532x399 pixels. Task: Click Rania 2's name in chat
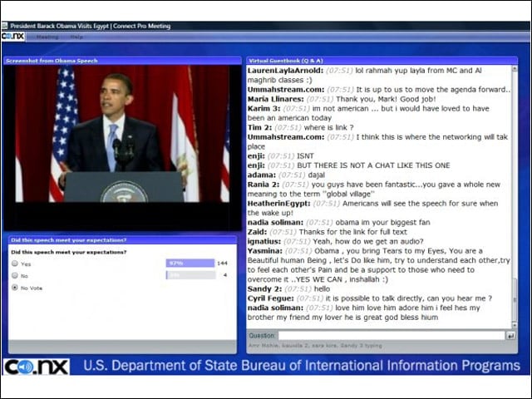pyautogui.click(x=264, y=185)
